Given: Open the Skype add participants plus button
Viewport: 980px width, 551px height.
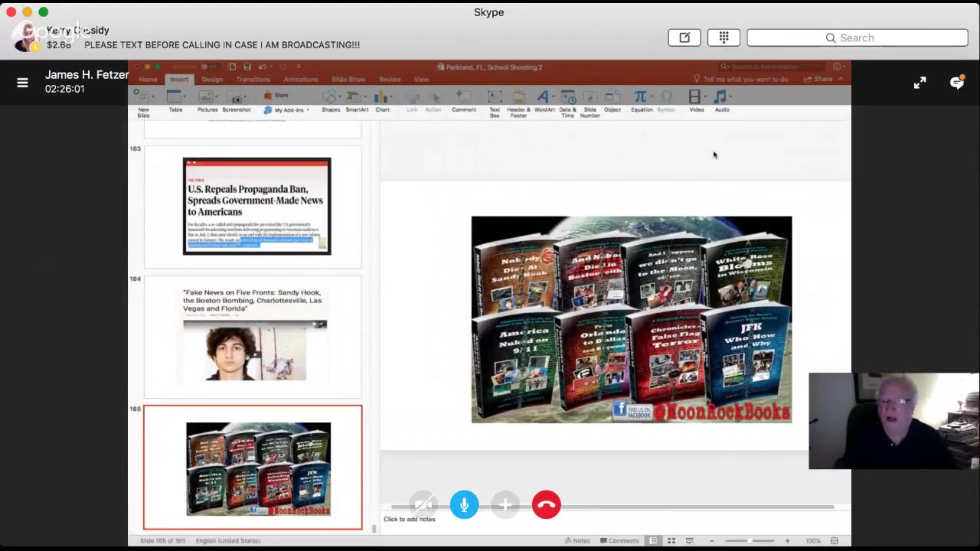Looking at the screenshot, I should (x=505, y=504).
